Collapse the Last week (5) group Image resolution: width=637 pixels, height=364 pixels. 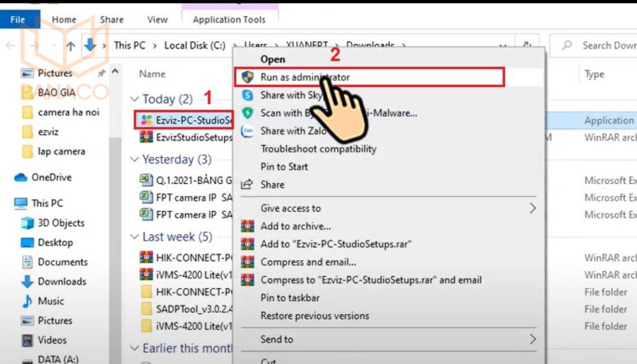134,237
